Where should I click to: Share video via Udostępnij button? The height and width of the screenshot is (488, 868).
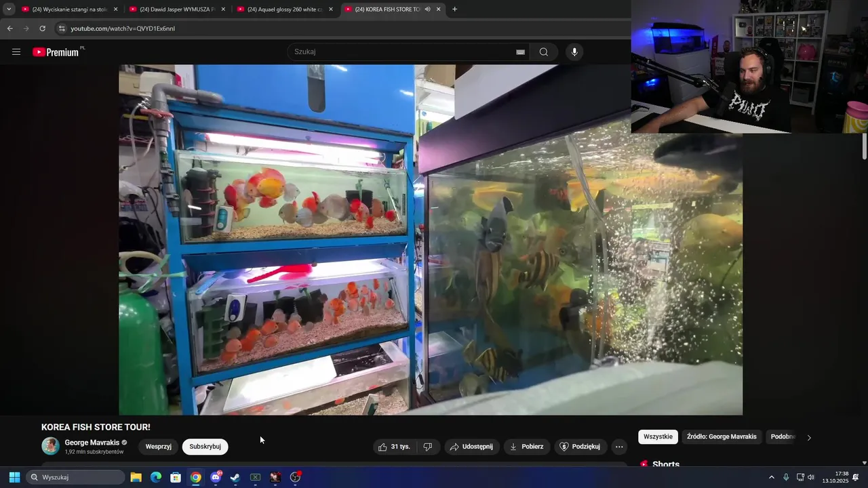click(472, 447)
